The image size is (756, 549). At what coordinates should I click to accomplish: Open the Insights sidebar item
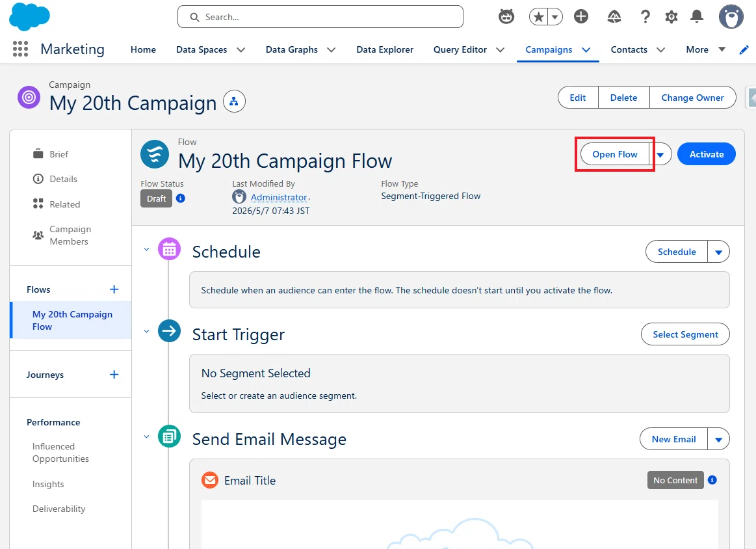click(x=48, y=484)
